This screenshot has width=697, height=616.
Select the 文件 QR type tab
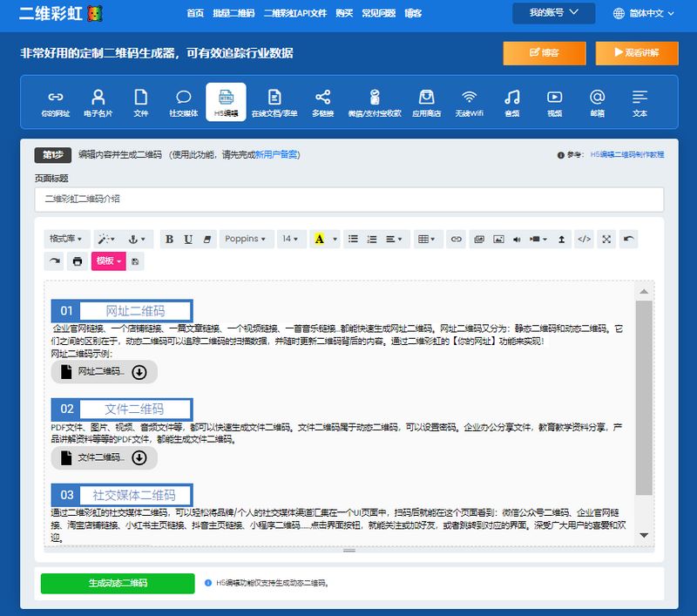click(141, 103)
